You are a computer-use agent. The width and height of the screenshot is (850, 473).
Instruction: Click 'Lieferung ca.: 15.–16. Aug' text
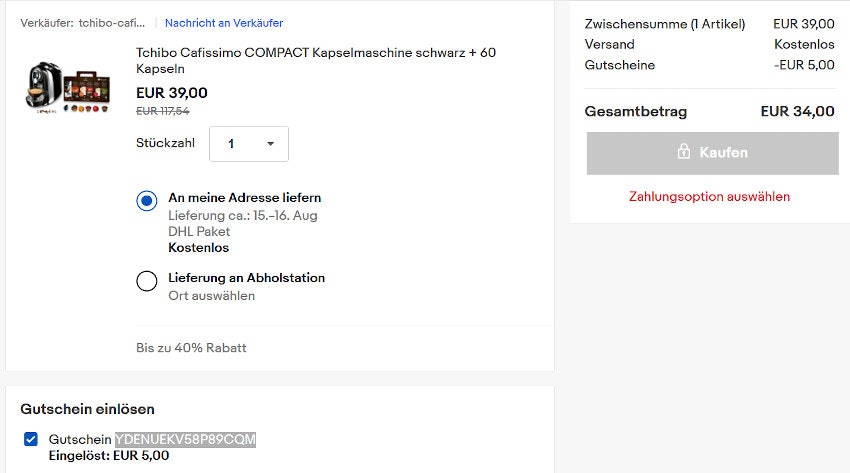[x=243, y=216]
